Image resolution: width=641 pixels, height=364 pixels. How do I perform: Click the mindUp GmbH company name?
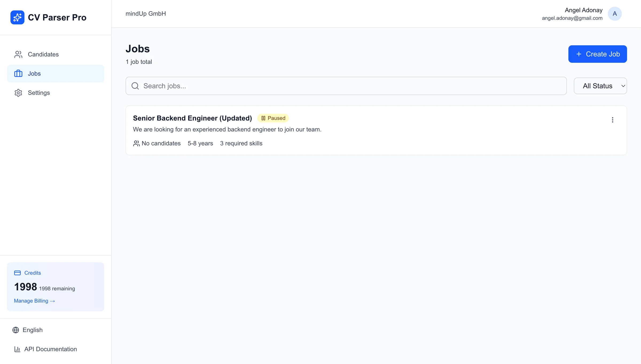tap(146, 14)
